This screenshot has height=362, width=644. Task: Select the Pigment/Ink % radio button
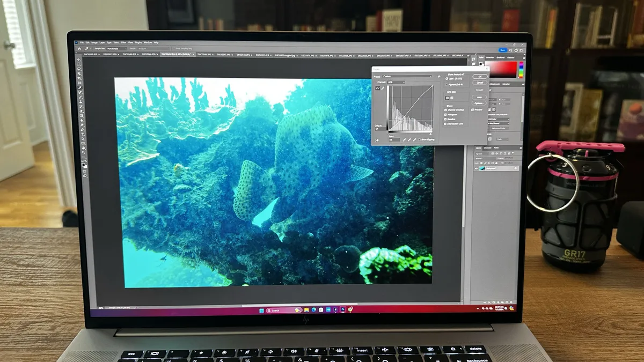[447, 84]
